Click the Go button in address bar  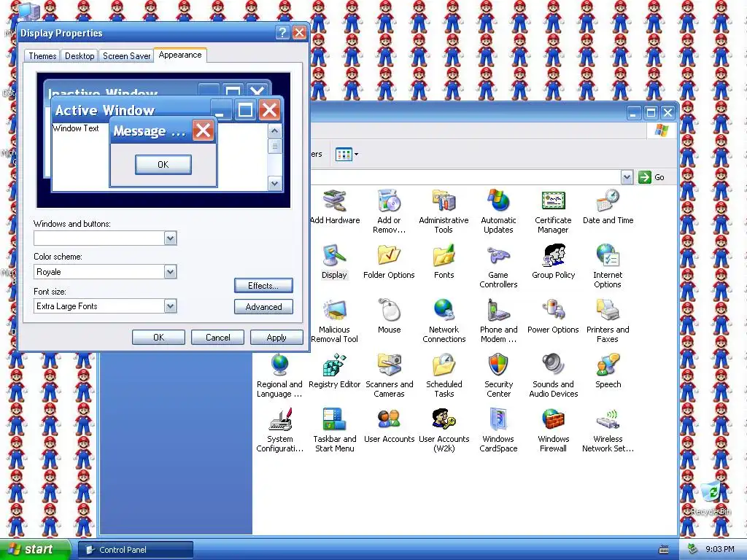(x=651, y=177)
